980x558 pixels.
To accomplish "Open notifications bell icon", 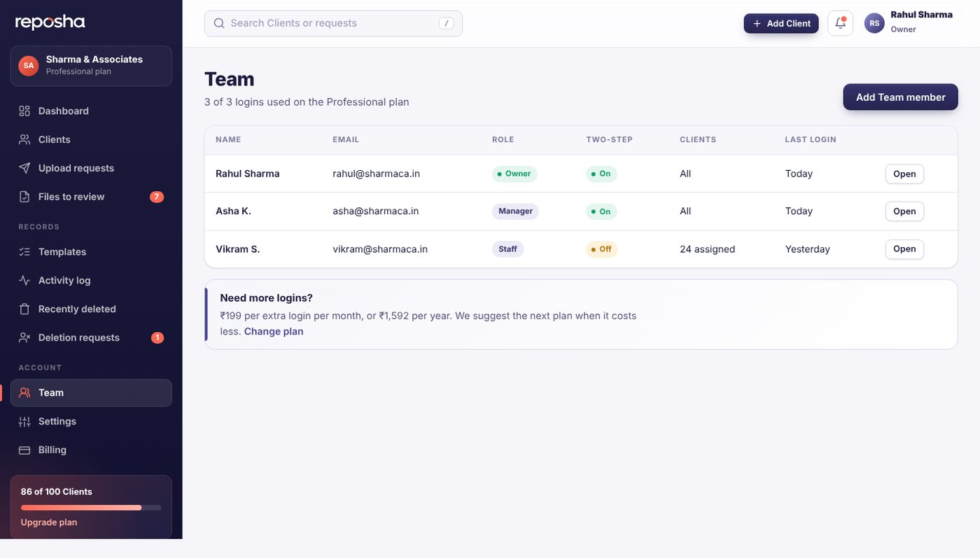I will coord(840,23).
